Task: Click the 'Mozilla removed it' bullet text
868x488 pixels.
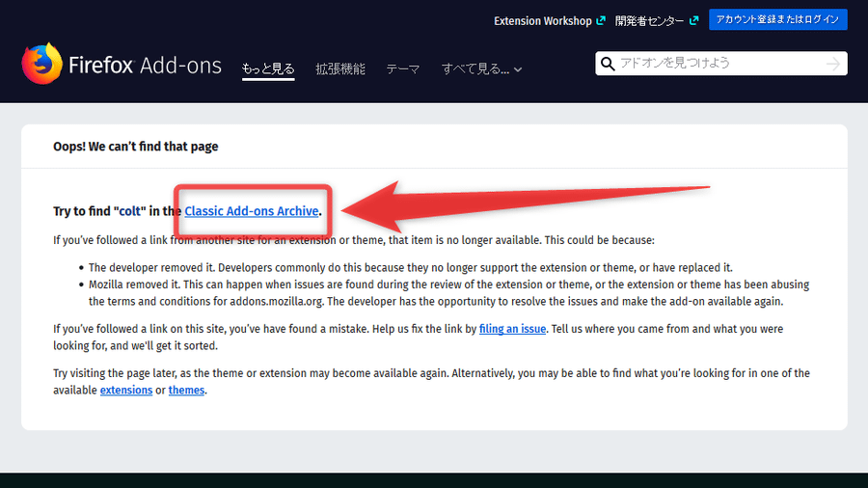Action: tap(448, 292)
